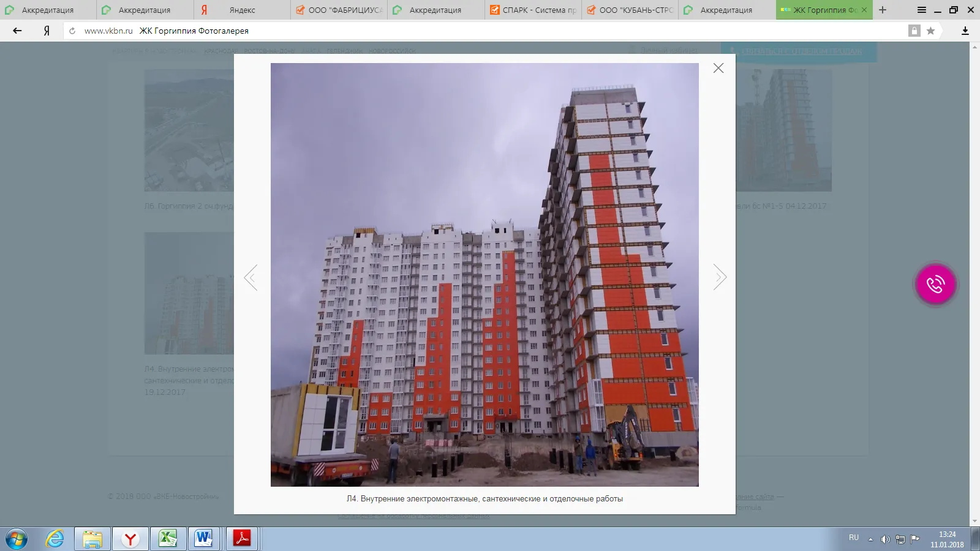Click the RU language indicator
Viewport: 980px width, 551px height.
coord(854,538)
